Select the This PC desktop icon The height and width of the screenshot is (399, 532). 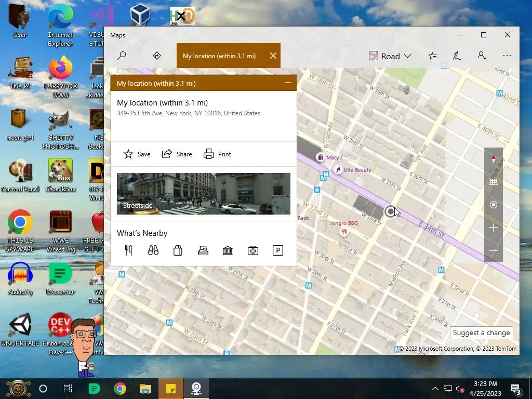tap(20, 73)
